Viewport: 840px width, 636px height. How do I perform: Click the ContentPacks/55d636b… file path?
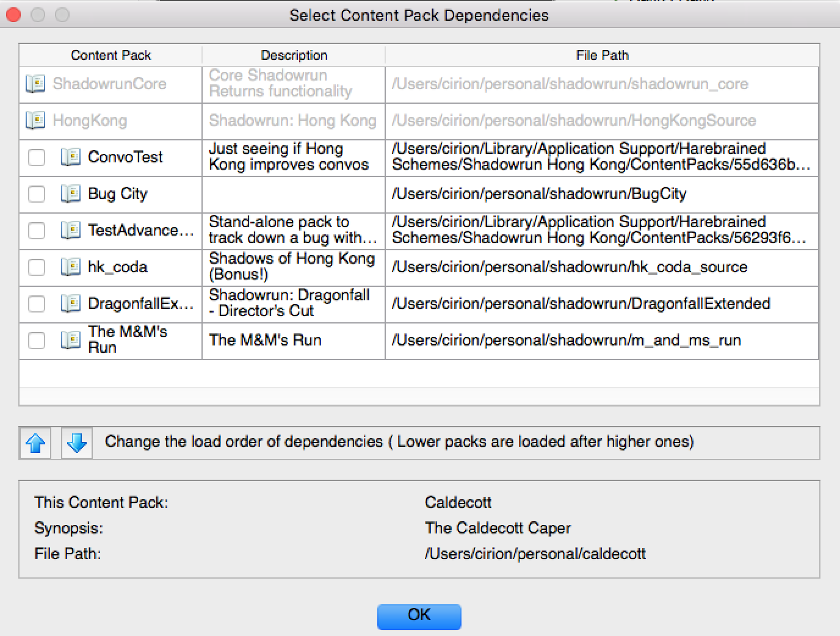click(601, 156)
